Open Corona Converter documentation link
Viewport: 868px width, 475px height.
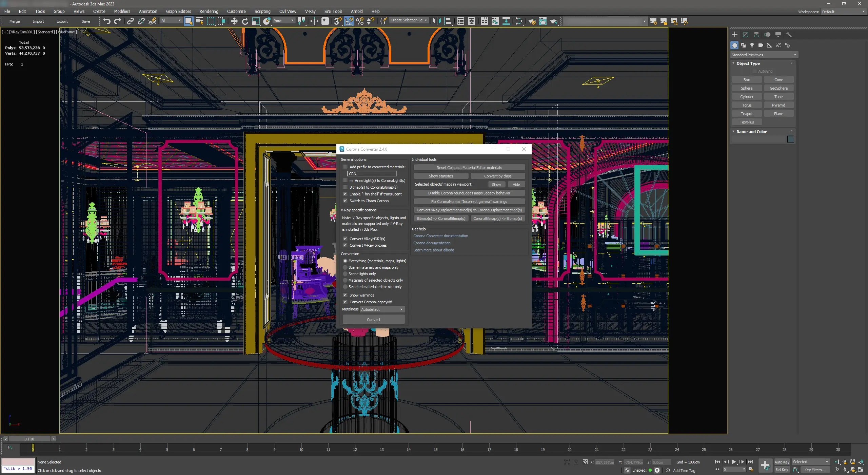pyautogui.click(x=440, y=236)
